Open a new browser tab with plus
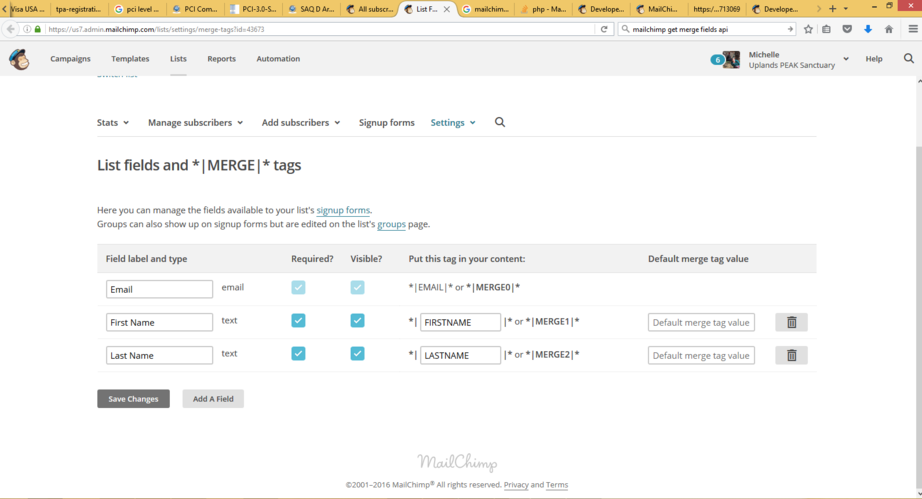 [x=832, y=9]
